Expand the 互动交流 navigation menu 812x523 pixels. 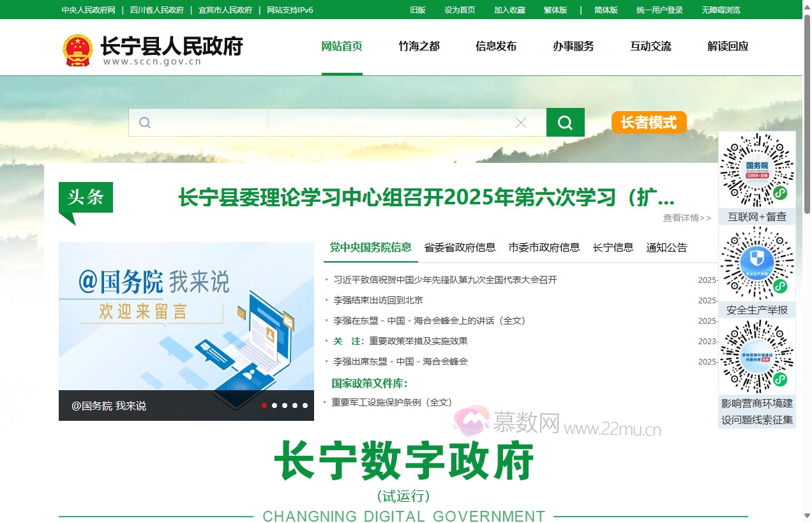650,46
